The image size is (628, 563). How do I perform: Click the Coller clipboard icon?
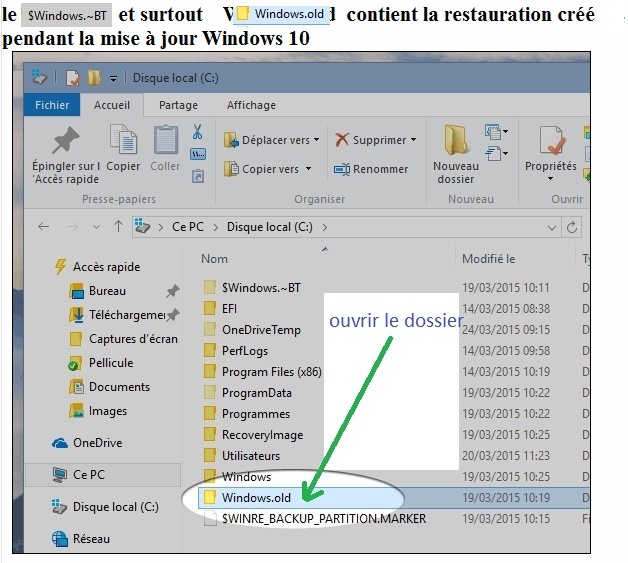166,139
